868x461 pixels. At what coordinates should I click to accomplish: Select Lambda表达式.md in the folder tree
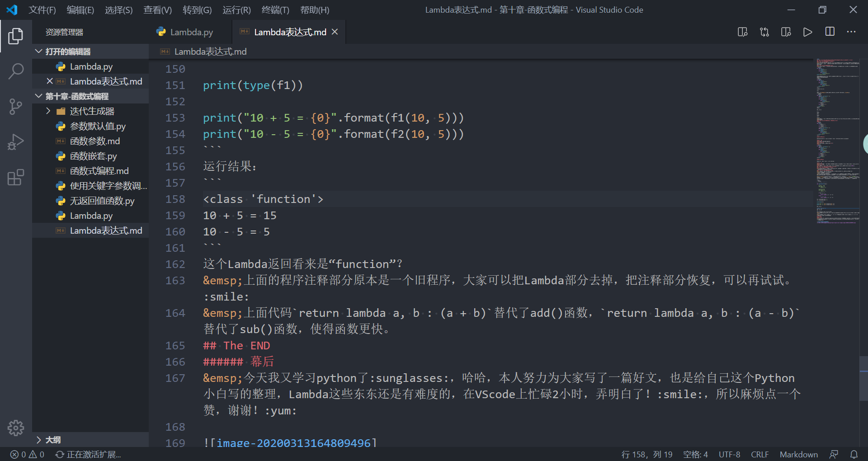pos(90,230)
